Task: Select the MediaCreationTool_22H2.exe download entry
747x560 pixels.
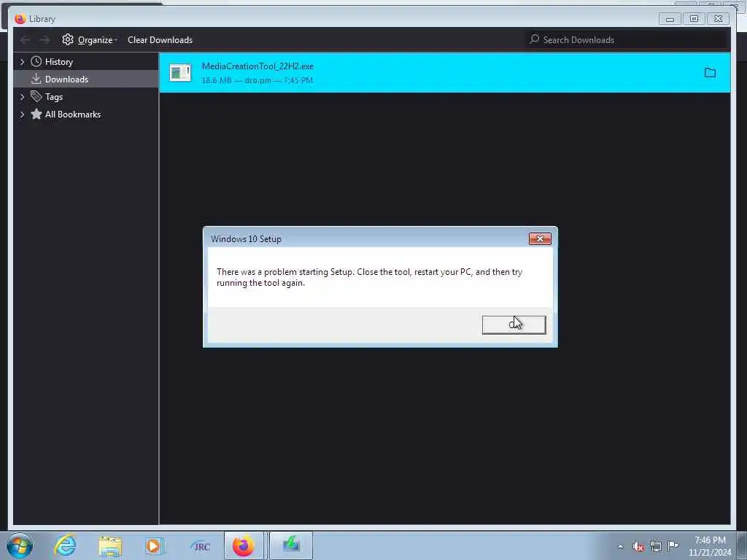Action: 444,73
